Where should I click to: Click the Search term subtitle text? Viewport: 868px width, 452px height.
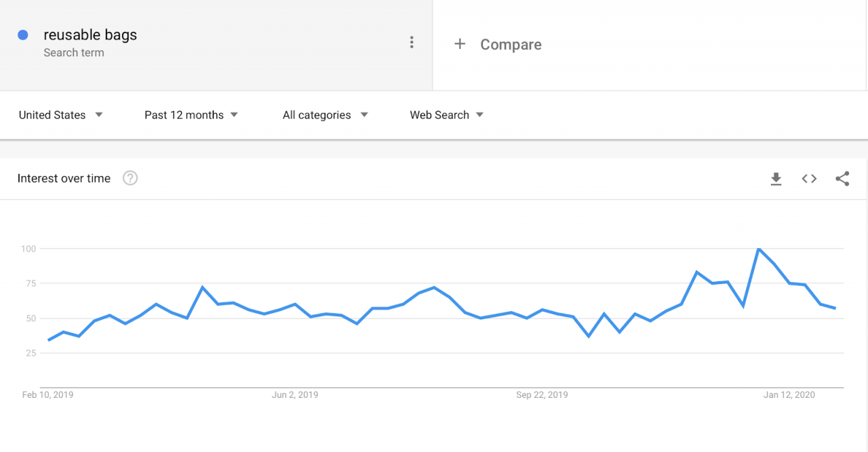point(74,53)
